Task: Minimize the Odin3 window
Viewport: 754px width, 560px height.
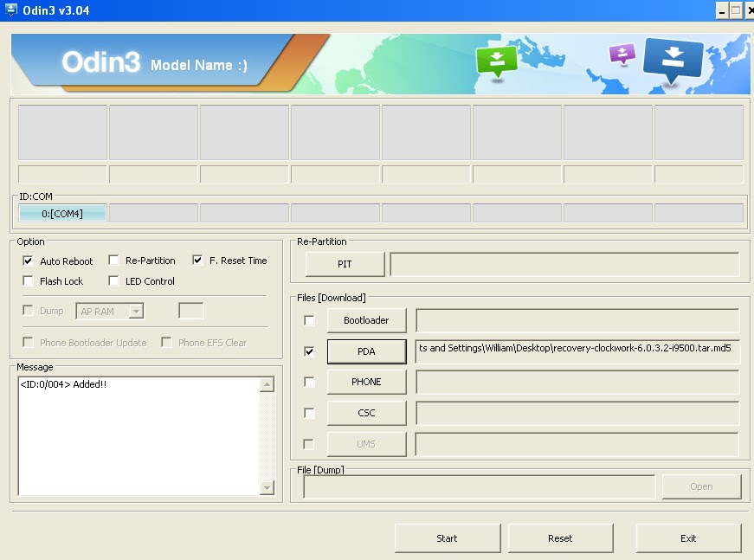Action: click(722, 10)
